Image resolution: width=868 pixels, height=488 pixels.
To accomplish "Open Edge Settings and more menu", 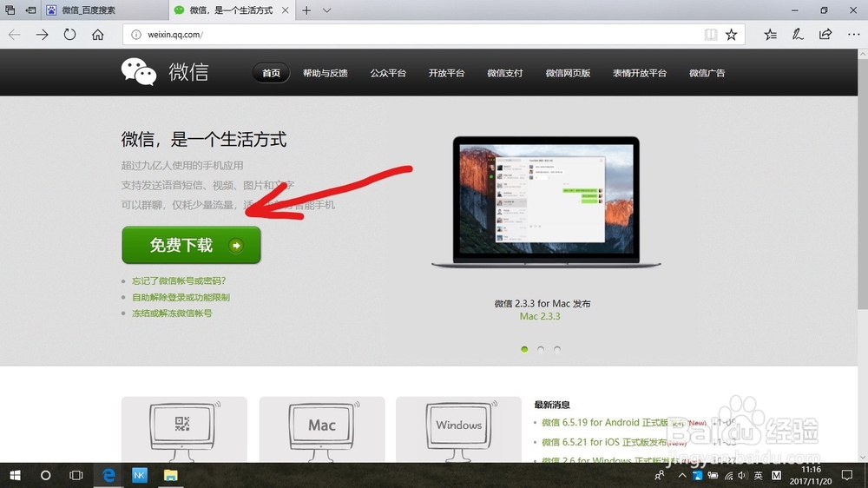I will pyautogui.click(x=853, y=35).
